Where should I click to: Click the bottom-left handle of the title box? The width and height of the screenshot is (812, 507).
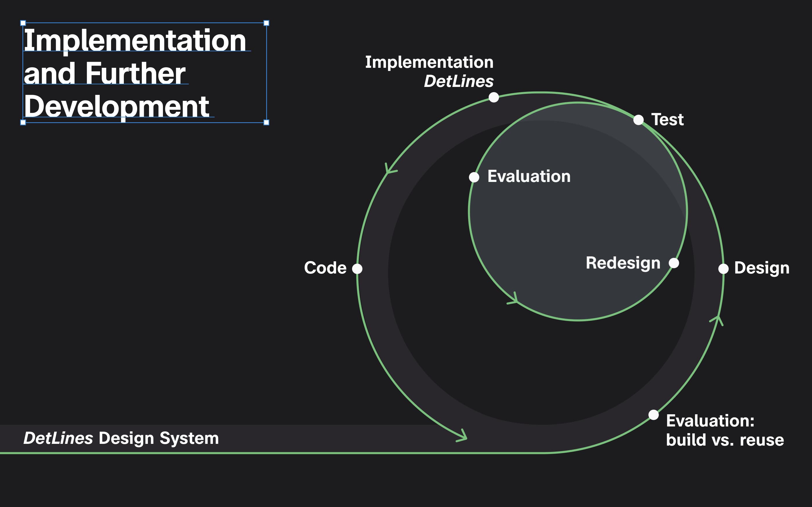[x=23, y=122]
